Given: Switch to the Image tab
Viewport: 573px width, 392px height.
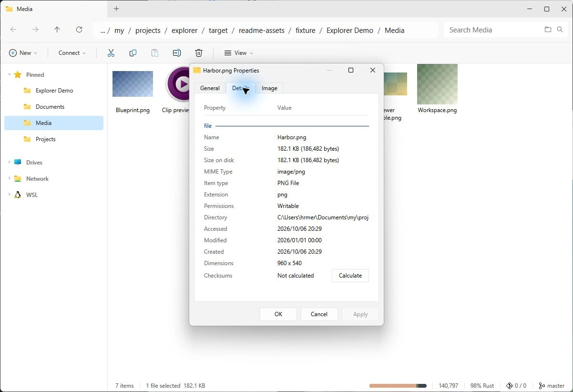Looking at the screenshot, I should 269,88.
